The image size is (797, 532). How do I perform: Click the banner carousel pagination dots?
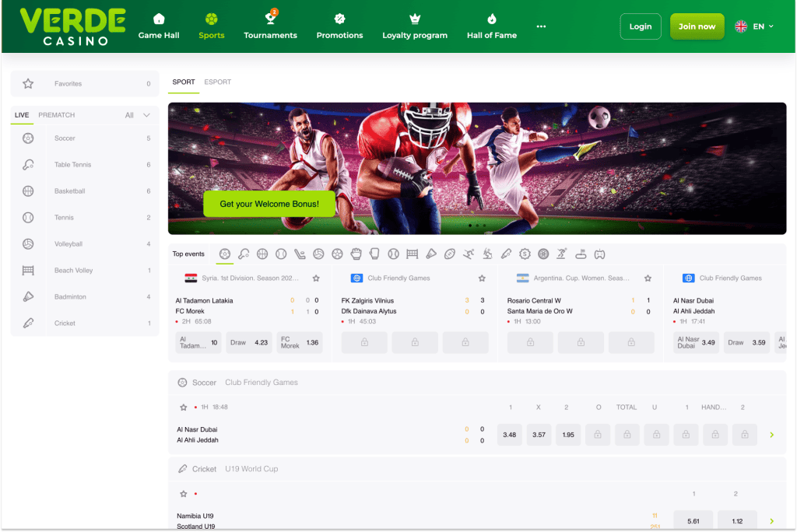click(x=477, y=225)
